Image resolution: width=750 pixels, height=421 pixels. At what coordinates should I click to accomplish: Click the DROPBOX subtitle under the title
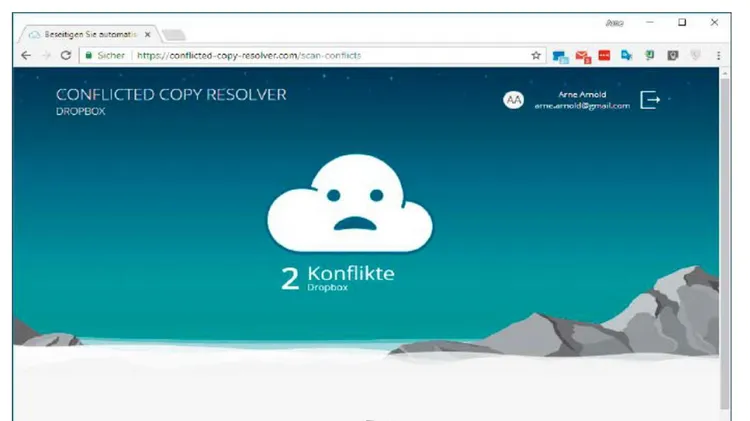[x=80, y=111]
